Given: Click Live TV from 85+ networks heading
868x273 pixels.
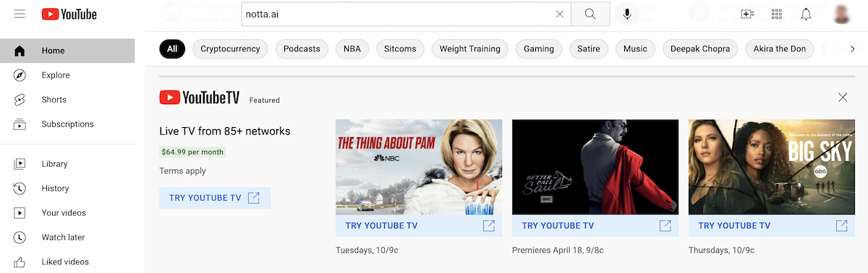Looking at the screenshot, I should pos(225,131).
